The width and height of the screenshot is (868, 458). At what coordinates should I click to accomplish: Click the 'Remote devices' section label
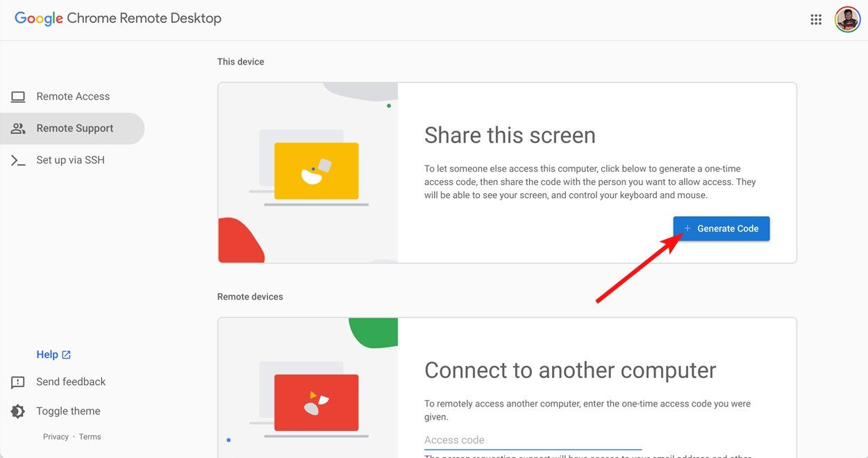(250, 297)
